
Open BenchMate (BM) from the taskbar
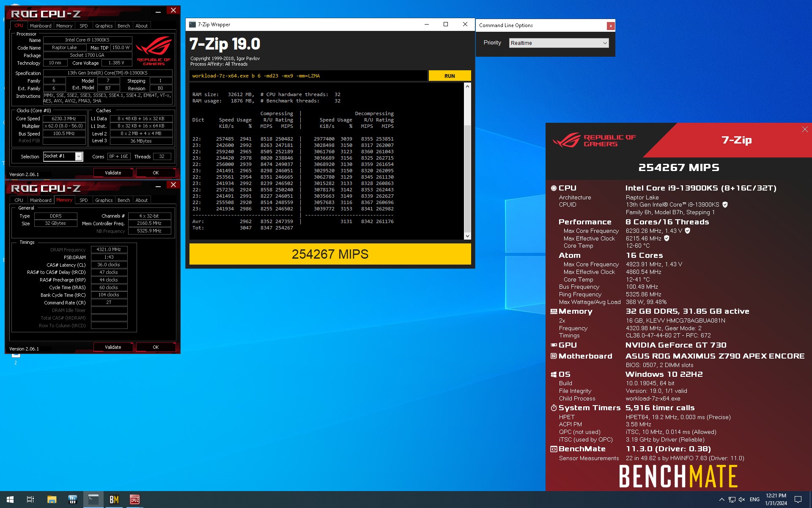point(114,500)
